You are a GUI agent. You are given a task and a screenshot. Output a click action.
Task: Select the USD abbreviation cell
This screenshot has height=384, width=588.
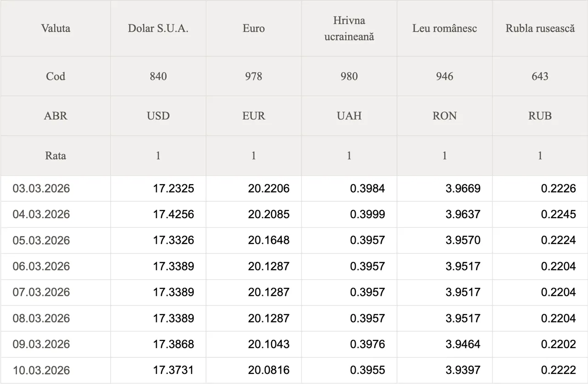(x=158, y=116)
